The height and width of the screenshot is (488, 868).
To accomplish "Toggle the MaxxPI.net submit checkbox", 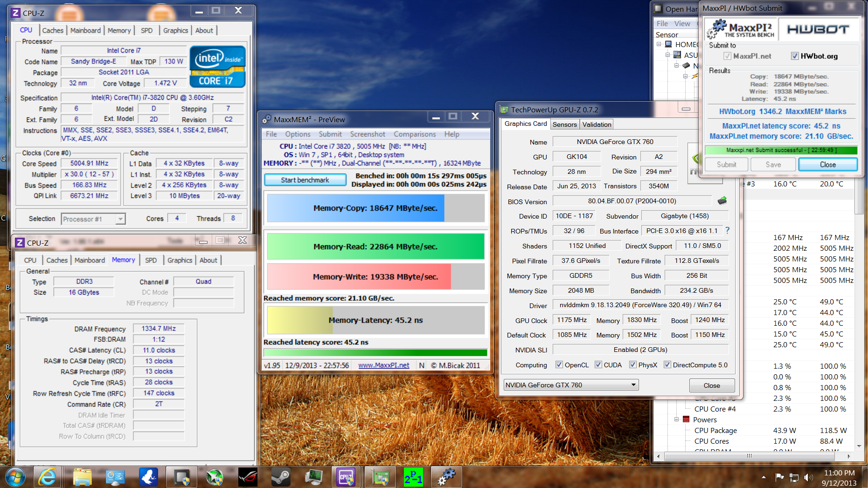I will 727,56.
